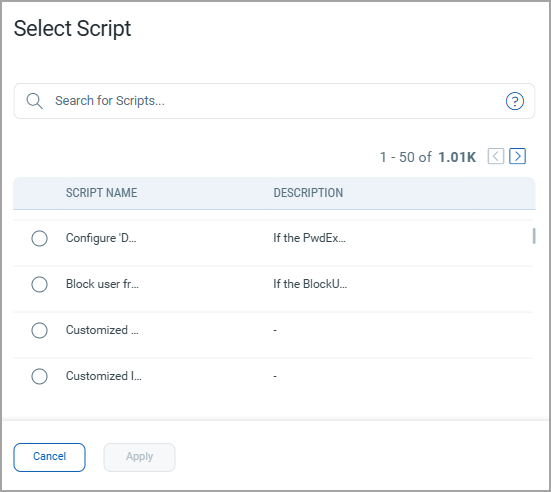Click the 'Configure 'D...' script name text
This screenshot has height=492, width=551.
pos(101,238)
